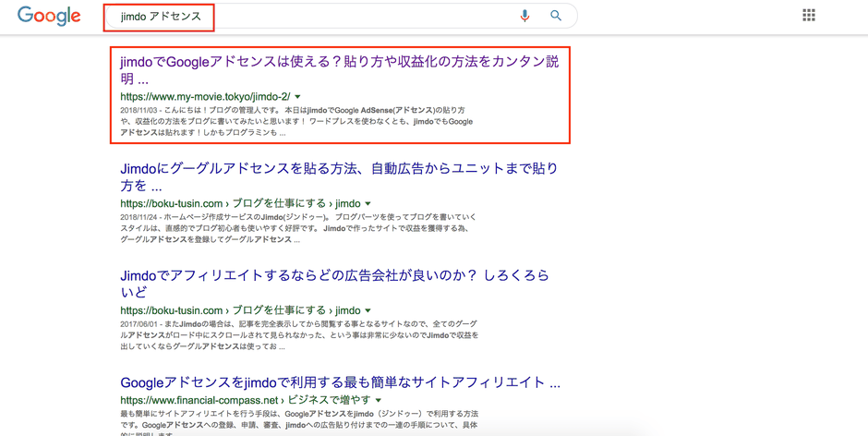Click the URL https://www.my-movie.tokyo/jimdo-2/
The image size is (868, 436).
coord(205,96)
